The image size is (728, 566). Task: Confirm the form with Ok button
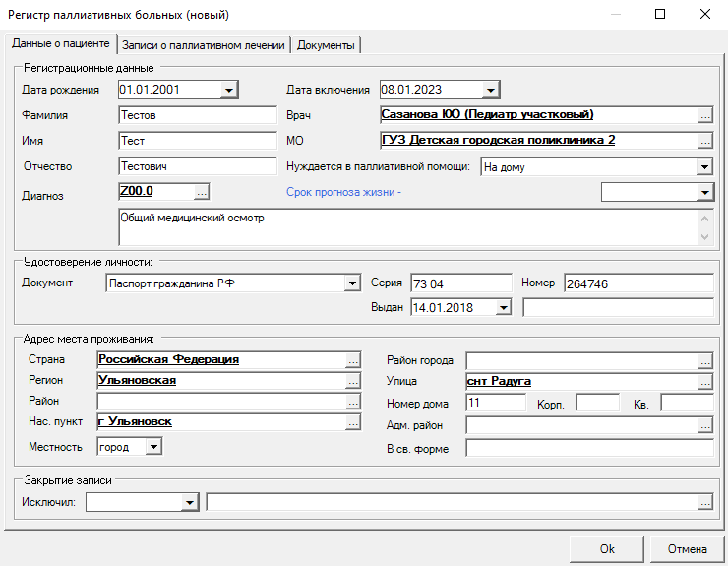click(x=607, y=549)
